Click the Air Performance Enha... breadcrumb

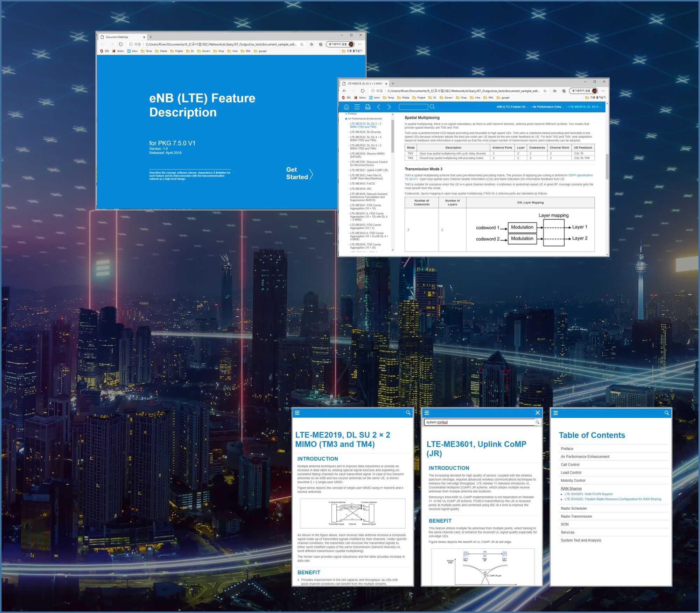[548, 107]
